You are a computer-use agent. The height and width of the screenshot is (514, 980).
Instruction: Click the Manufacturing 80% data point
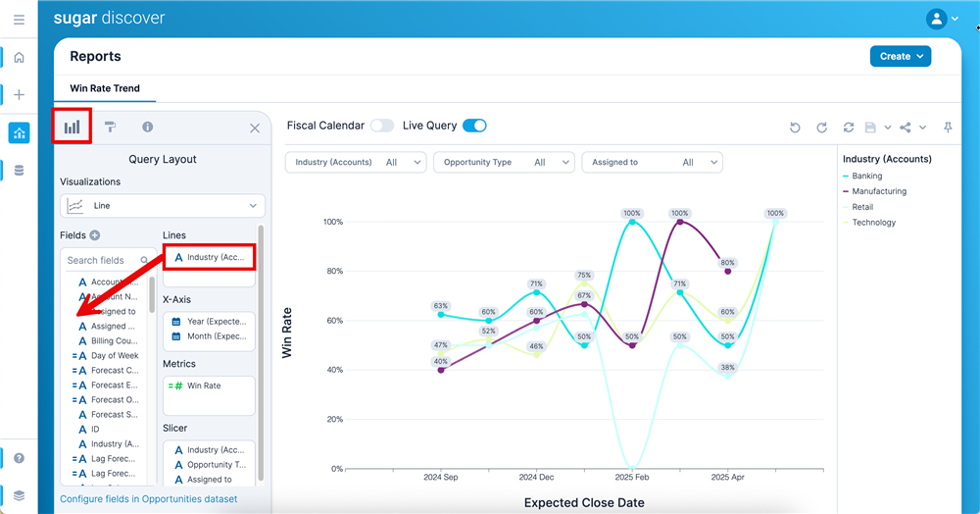click(727, 272)
